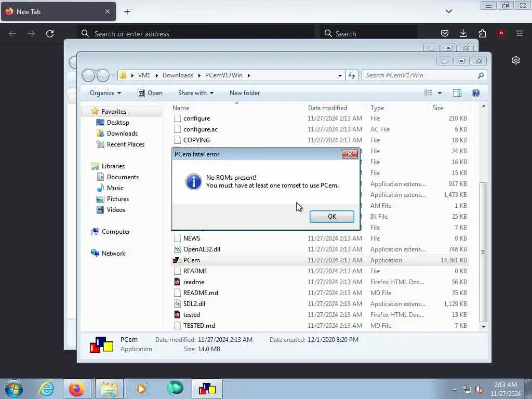Viewport: 532px width, 399px height.
Task: Toggle the preview pane icon
Action: coord(457,93)
